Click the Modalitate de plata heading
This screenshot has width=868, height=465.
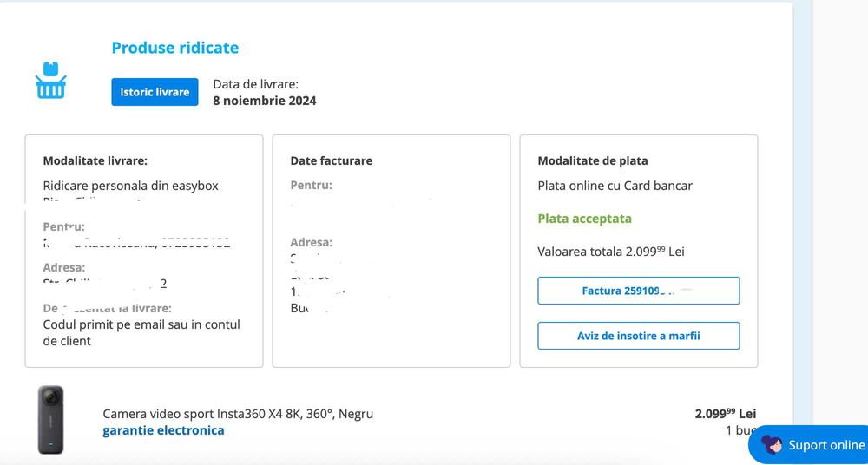(x=593, y=160)
